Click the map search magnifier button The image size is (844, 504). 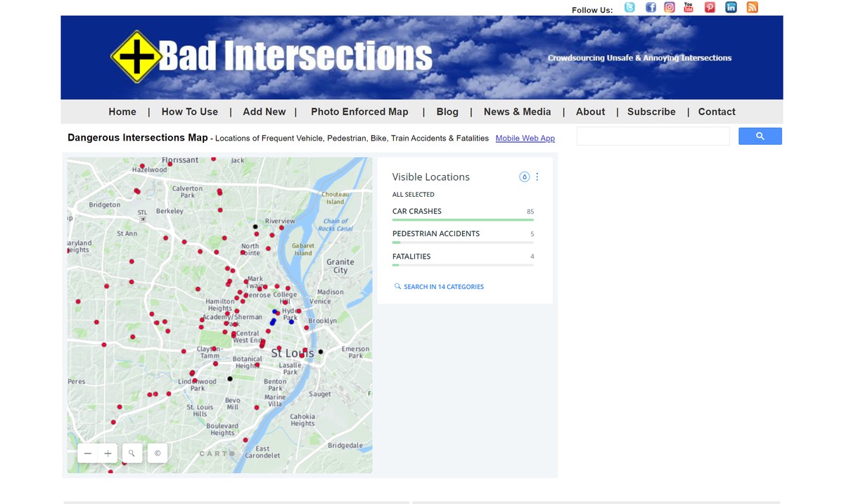[x=132, y=453]
